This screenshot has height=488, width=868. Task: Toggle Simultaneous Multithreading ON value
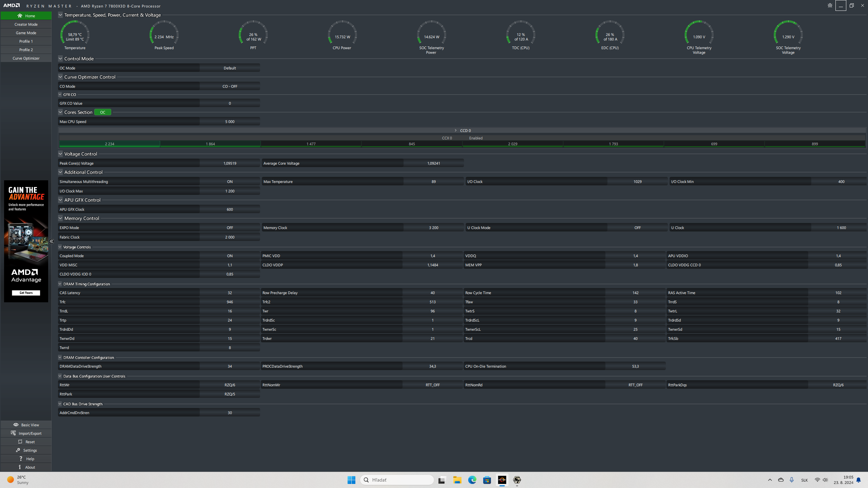pos(230,182)
